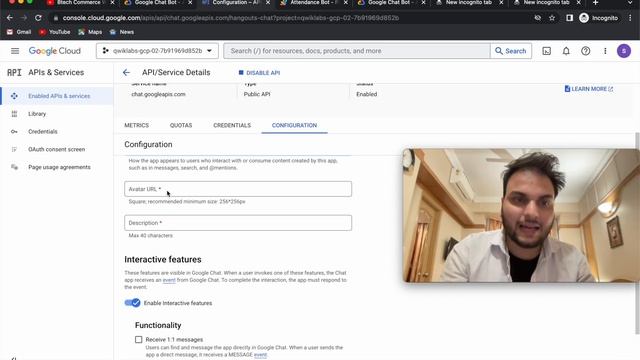Open the Gmail bookmark
This screenshot has height=360, width=640.
19,32
